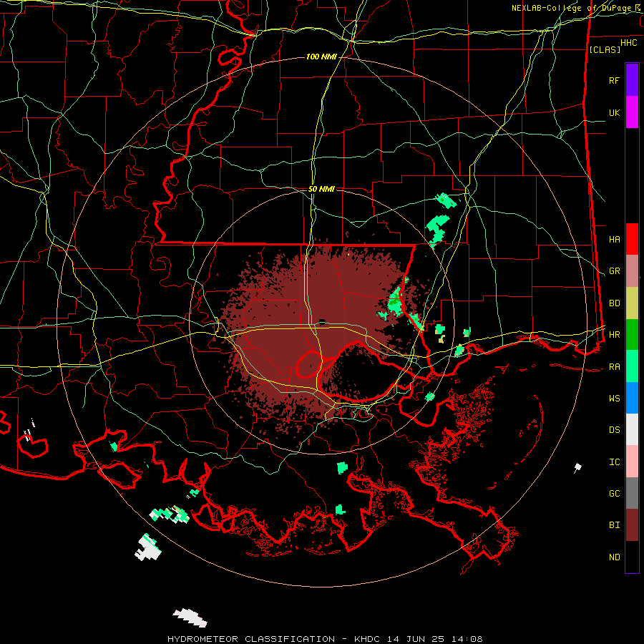
Task: Click the white dry snow echo at bottom center
Action: pos(190,618)
